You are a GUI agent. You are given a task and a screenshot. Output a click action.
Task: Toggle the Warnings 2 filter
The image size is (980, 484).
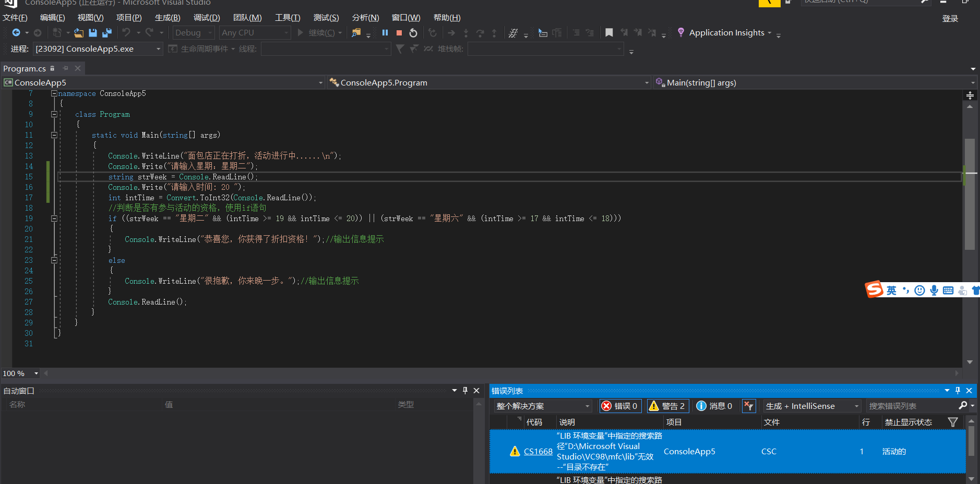[668, 406]
